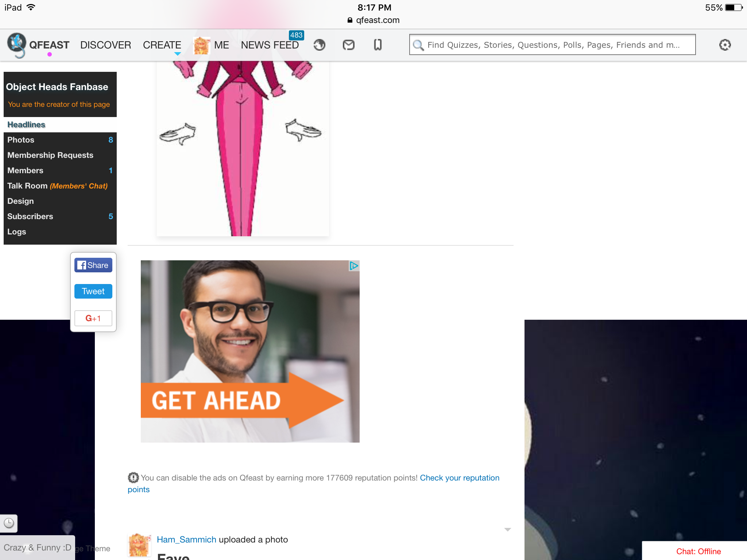Tap the Wi-Fi icon in the status bar
The image size is (747, 560).
[31, 7]
